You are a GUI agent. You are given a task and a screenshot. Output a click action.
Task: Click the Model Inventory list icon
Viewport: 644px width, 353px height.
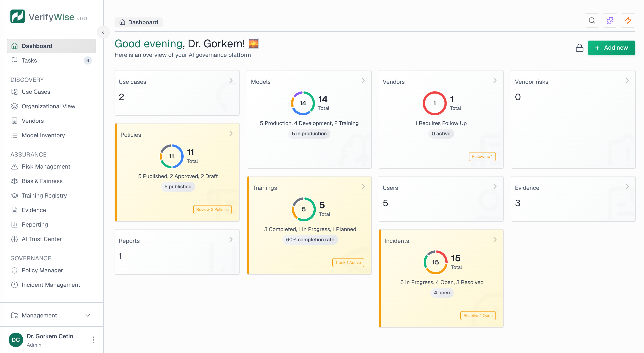14,135
